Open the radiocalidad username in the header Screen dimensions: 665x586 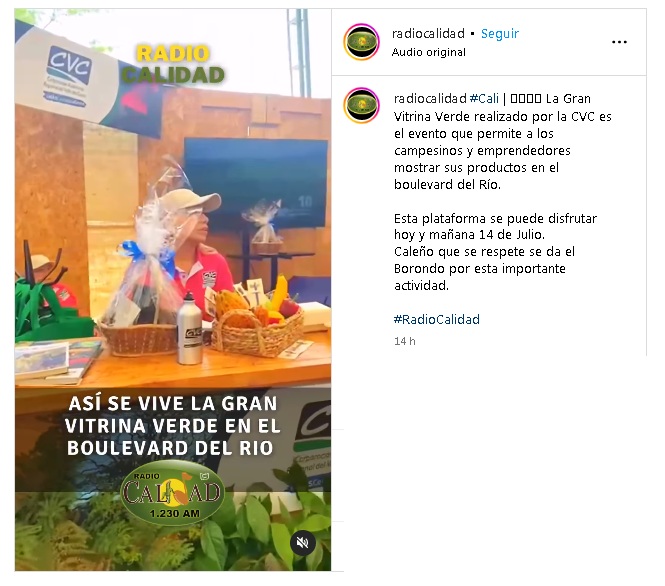point(428,33)
